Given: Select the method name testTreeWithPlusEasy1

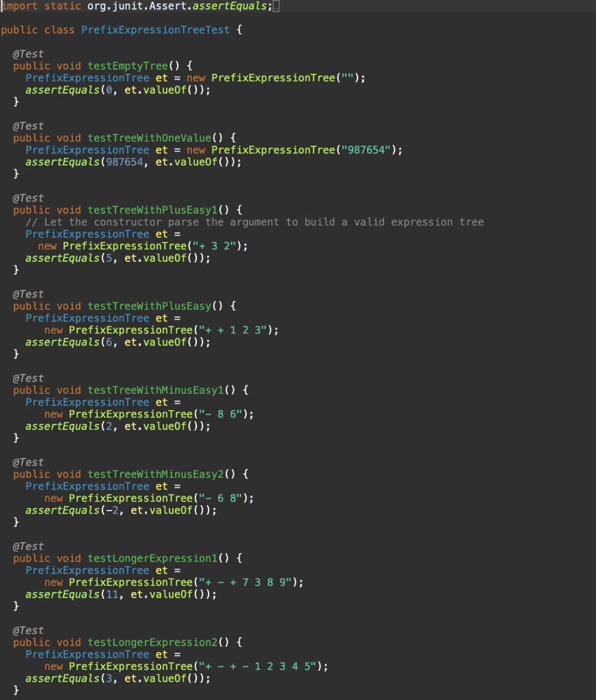Looking at the screenshot, I should point(152,211).
